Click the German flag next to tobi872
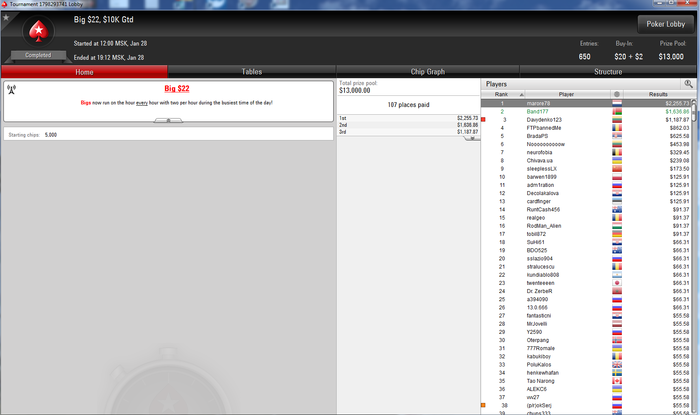 click(617, 234)
